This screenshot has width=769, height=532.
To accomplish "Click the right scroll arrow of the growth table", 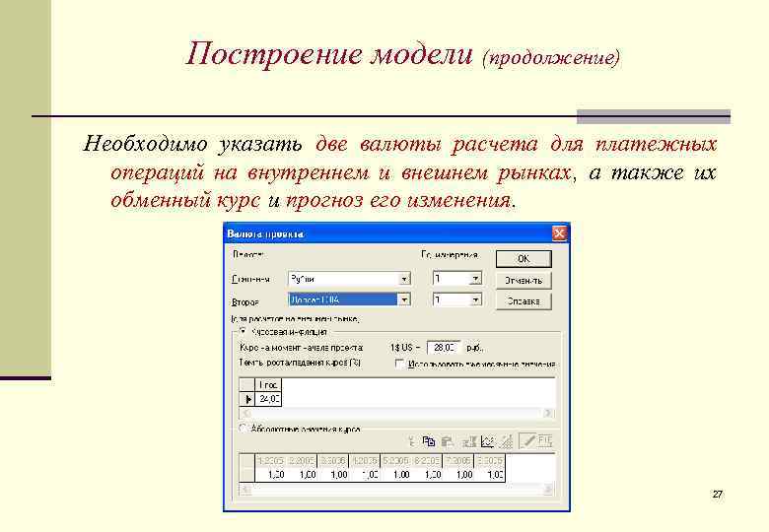I will tap(548, 413).
